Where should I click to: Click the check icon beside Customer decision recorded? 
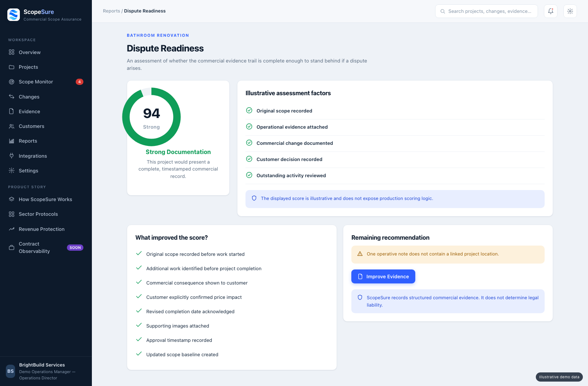coord(249,159)
